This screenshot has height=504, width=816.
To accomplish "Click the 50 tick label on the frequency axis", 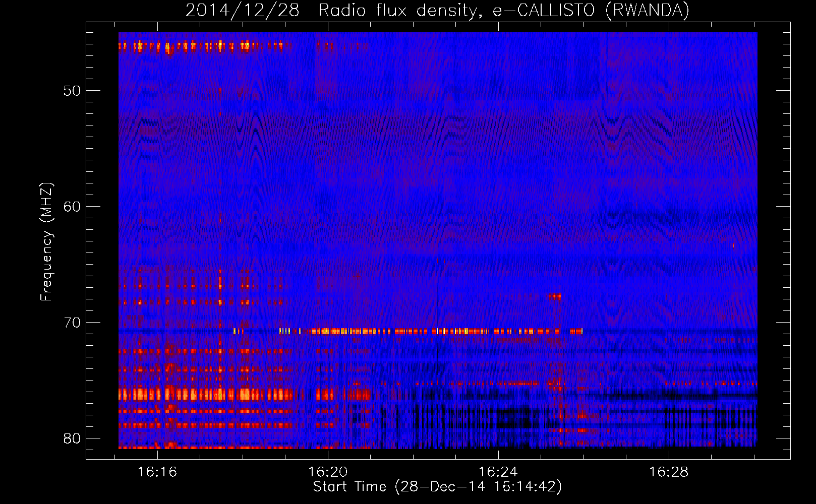I will pyautogui.click(x=72, y=91).
